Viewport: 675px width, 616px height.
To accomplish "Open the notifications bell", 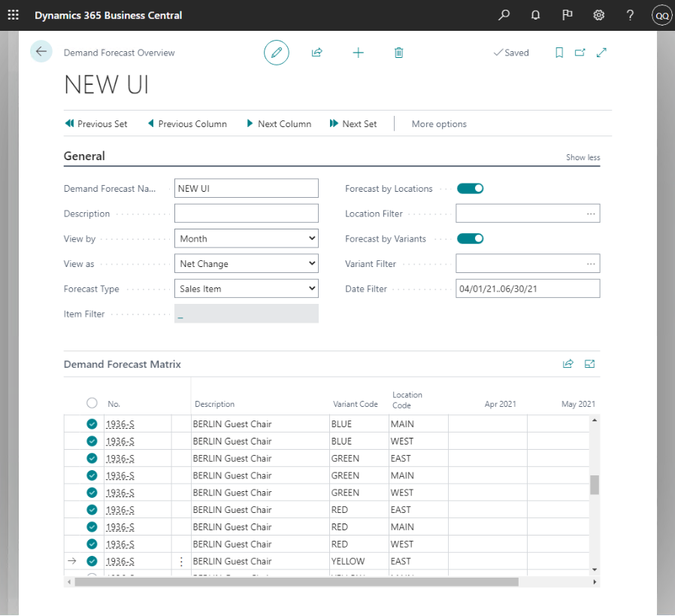I will [535, 15].
